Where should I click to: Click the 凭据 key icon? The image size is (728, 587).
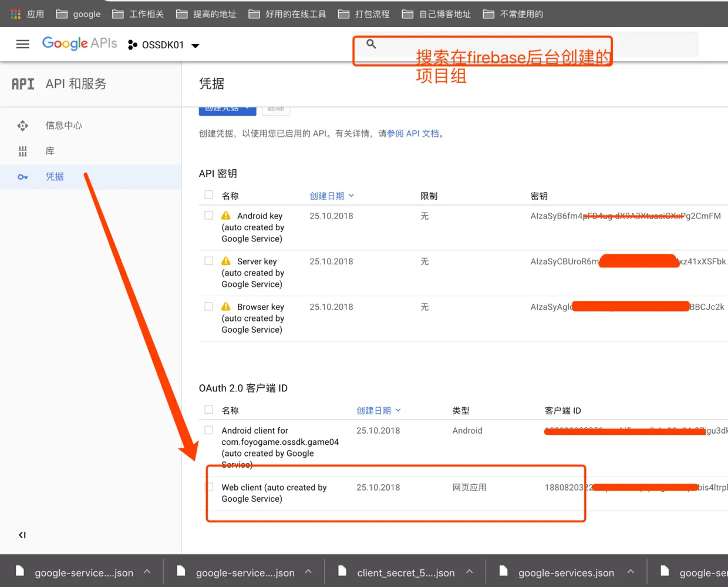pyautogui.click(x=23, y=177)
